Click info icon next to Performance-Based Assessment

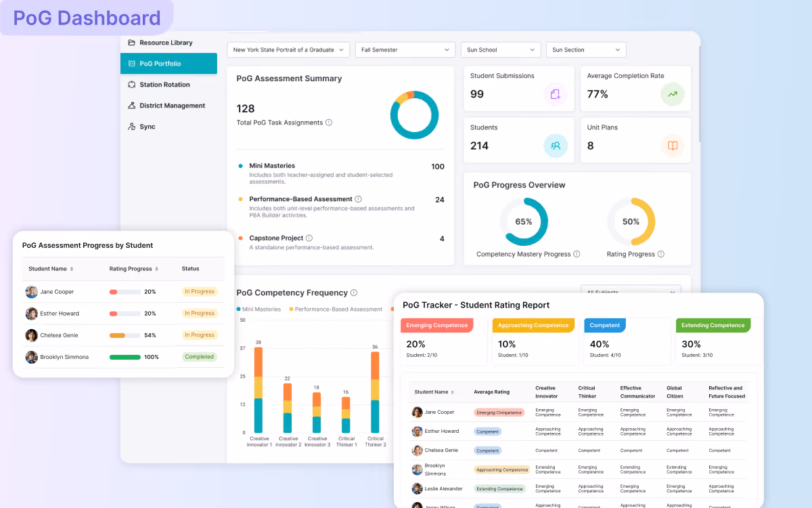(358, 199)
